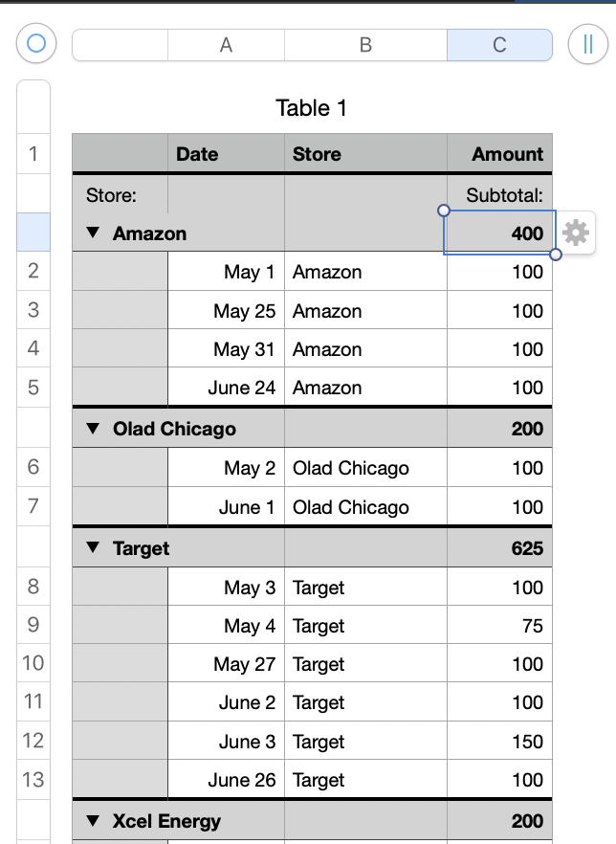Open the Amazon summary row gear menu
Screen dimensions: 616x844
[576, 233]
